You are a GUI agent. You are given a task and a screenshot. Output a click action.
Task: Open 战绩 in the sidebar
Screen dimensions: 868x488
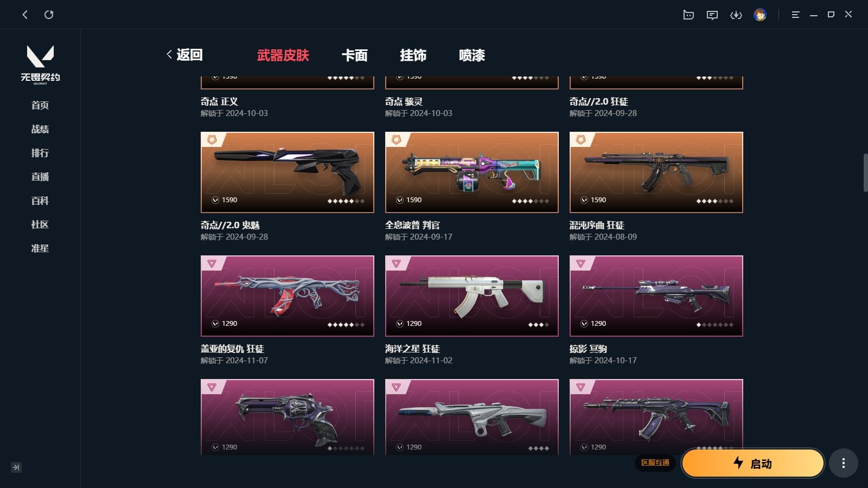(x=40, y=129)
